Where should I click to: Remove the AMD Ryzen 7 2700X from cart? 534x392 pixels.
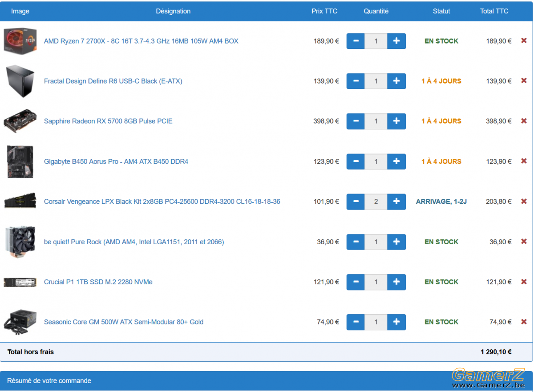[x=524, y=41]
